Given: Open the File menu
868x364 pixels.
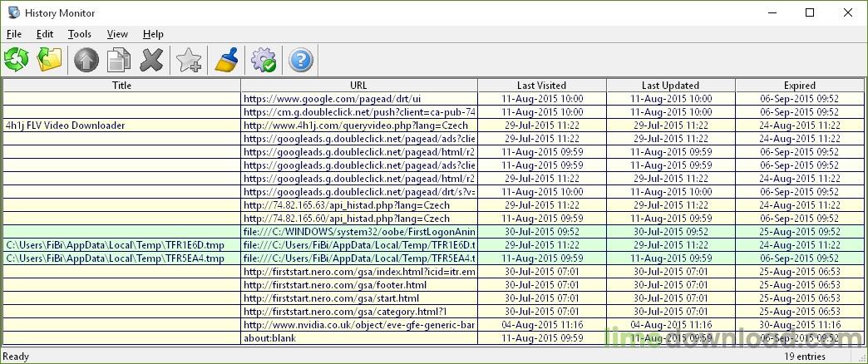Looking at the screenshot, I should click(14, 34).
